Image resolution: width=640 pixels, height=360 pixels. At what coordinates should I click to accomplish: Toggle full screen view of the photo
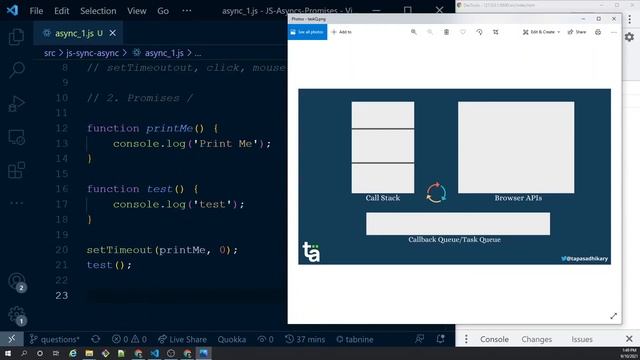coord(613,316)
